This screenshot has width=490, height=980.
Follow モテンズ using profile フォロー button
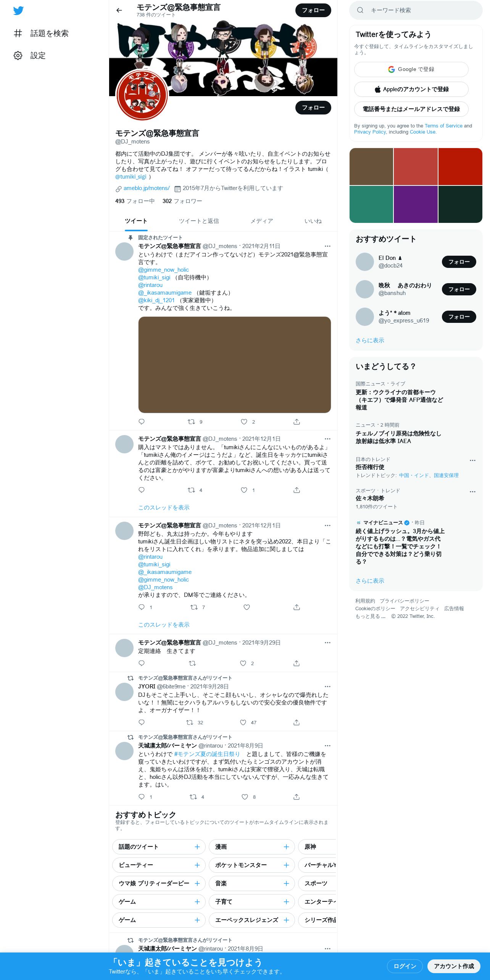(x=313, y=108)
